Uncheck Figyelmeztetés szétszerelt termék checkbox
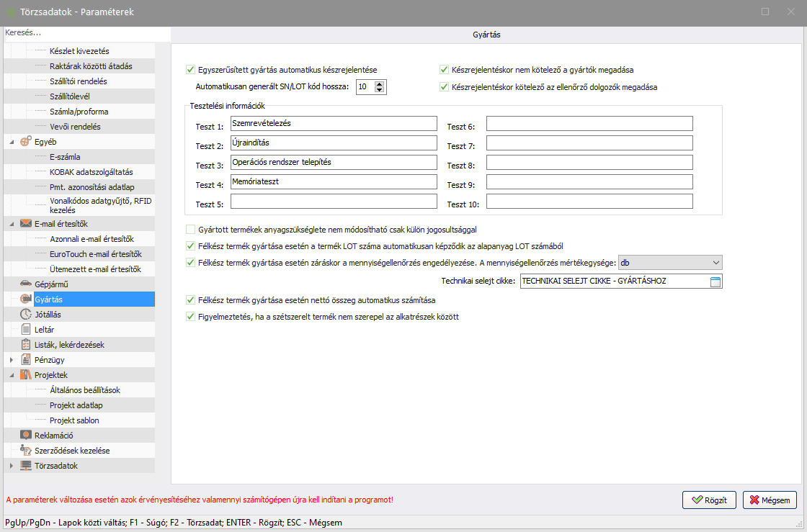807x532 pixels. click(x=191, y=316)
